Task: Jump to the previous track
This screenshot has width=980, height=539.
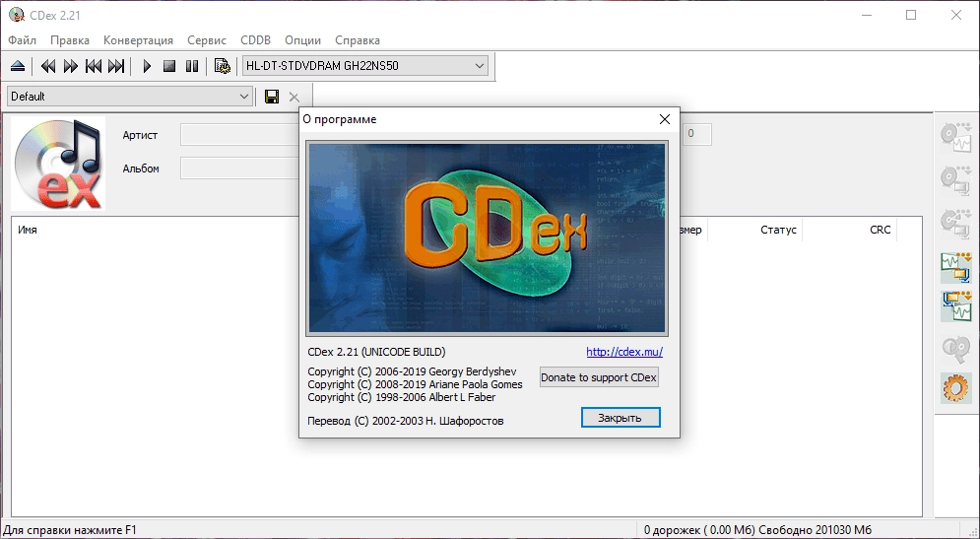Action: (x=94, y=66)
